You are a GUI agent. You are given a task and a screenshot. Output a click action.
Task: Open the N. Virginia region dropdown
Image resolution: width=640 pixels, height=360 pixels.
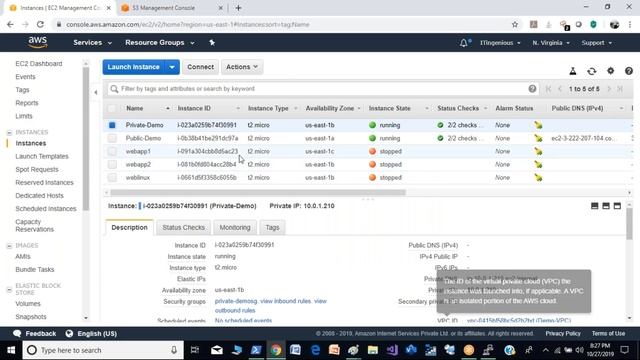click(551, 43)
